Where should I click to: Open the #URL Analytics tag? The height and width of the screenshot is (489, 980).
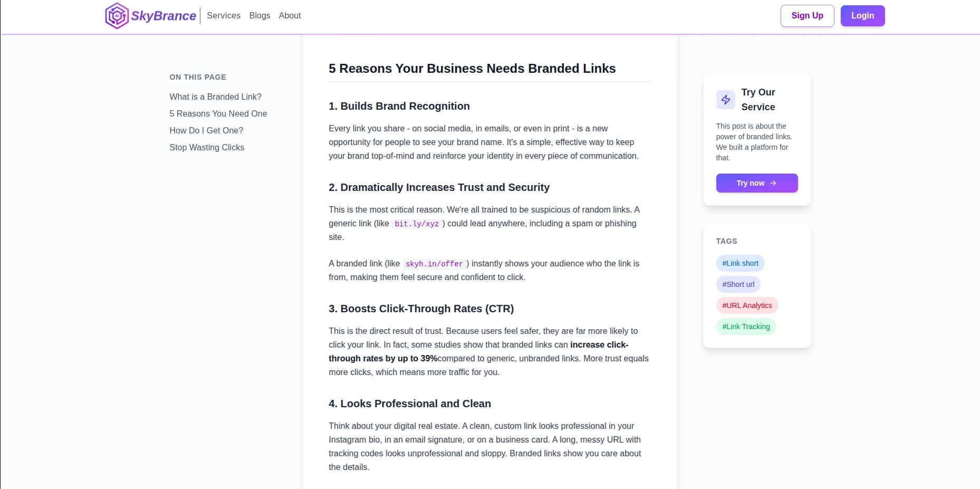[x=747, y=305]
